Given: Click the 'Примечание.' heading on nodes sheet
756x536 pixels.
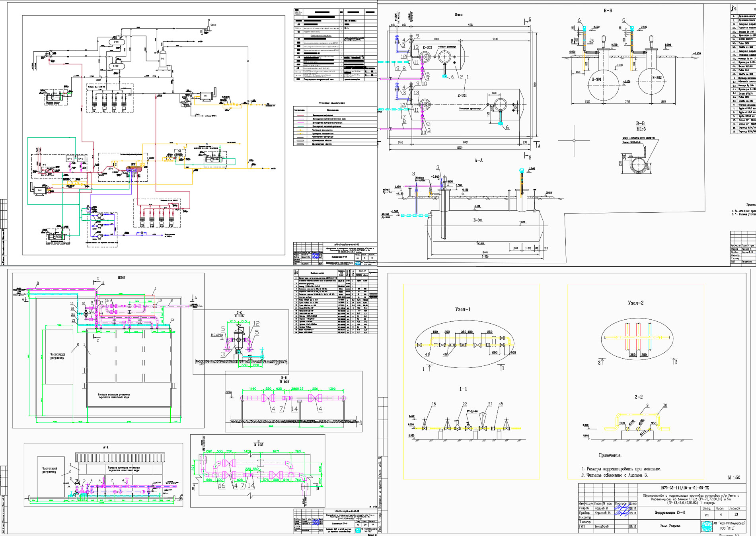Looking at the screenshot, I should point(610,455).
